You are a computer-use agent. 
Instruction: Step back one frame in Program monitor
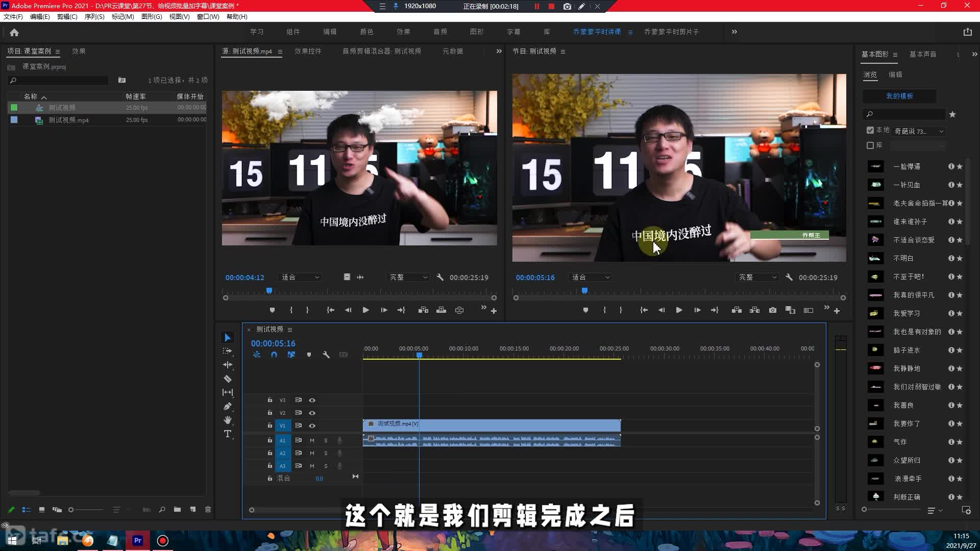coord(661,310)
